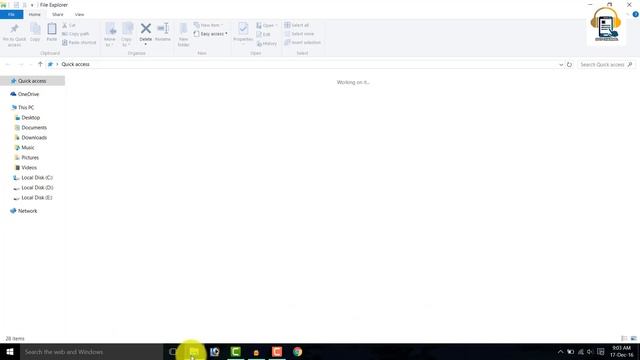Click the Delete X icon
Image resolution: width=640 pixels, height=360 pixels.
click(146, 29)
